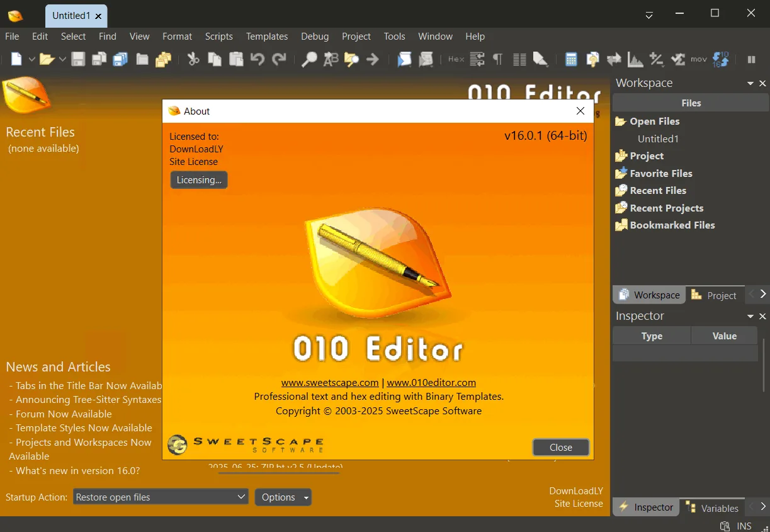Click the Close File toolbar icon
Viewport: 770px width, 532px height.
(142, 59)
